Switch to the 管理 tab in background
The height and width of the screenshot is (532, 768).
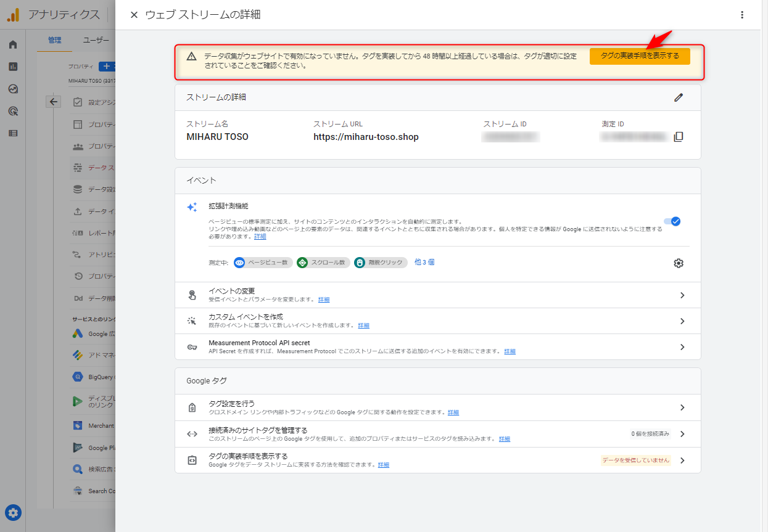[x=54, y=40]
